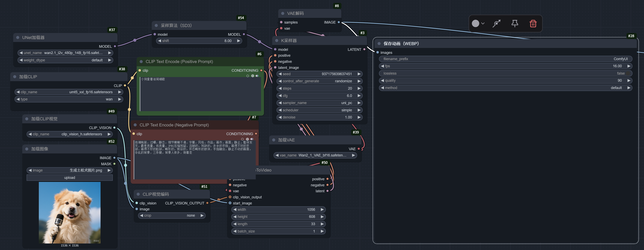Click the bypass node arrow icon in toolbar
This screenshot has width=644, height=250.
click(x=496, y=24)
